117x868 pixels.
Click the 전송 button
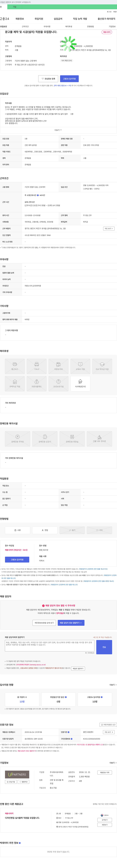tap(104, 647)
